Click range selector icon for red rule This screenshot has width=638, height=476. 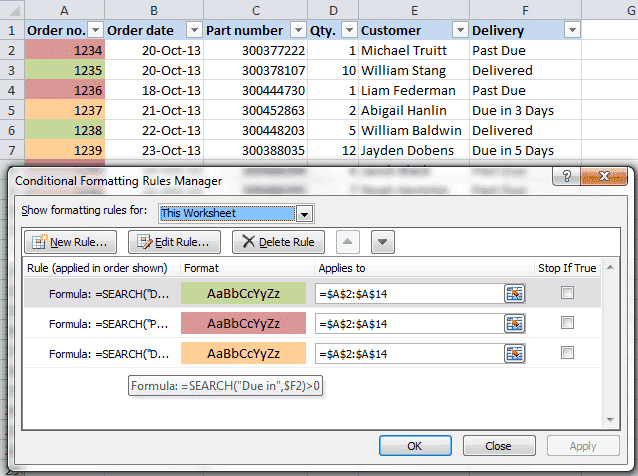pyautogui.click(x=515, y=323)
